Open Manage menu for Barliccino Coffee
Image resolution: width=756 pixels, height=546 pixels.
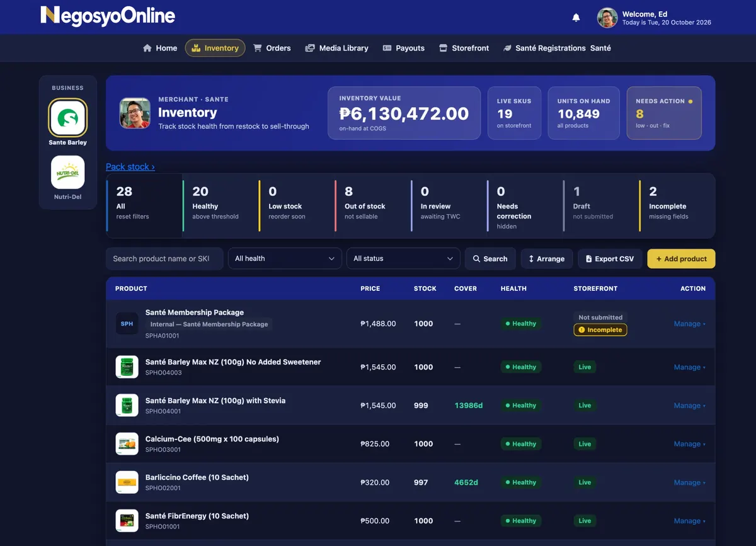(x=689, y=482)
